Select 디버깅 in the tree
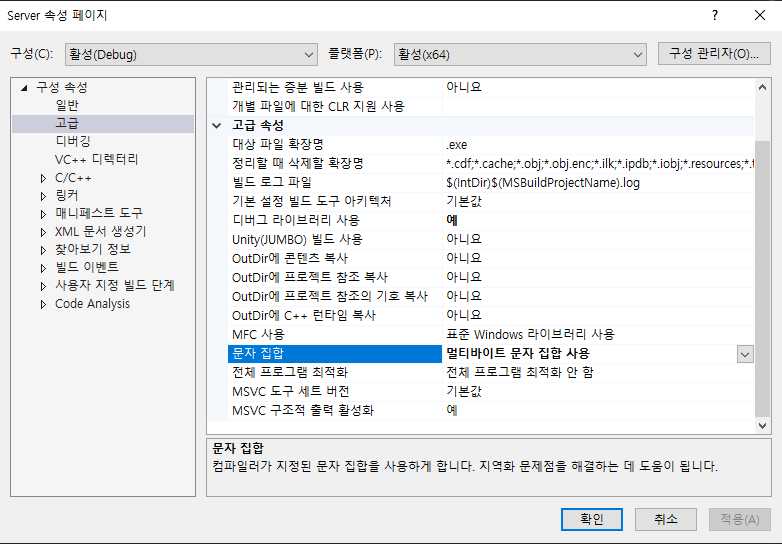This screenshot has height=544, width=782. tap(73, 141)
